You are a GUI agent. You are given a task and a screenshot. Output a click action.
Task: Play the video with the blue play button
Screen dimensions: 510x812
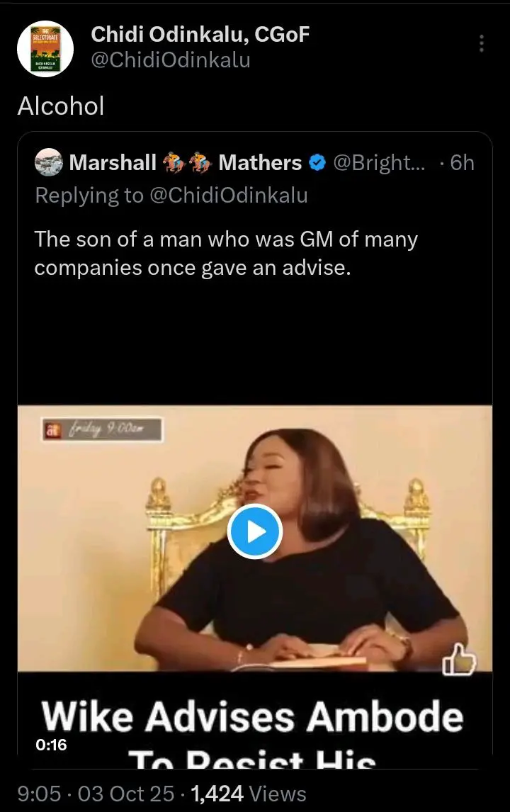[255, 531]
